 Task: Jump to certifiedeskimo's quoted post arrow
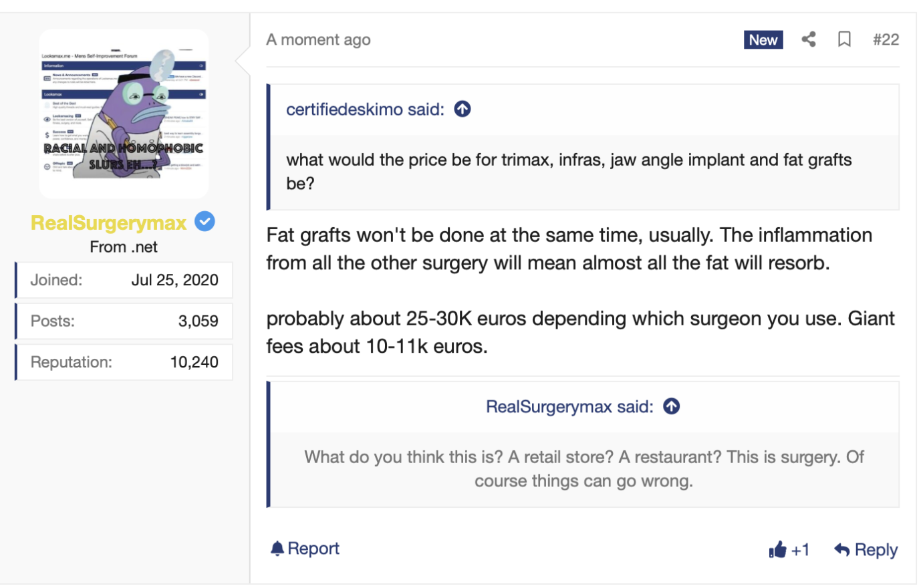463,109
